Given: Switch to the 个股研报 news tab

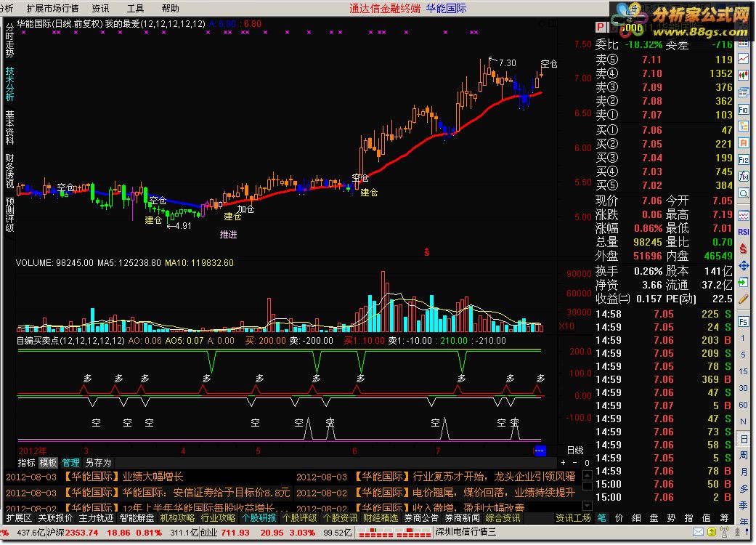Looking at the screenshot, I should [259, 518].
